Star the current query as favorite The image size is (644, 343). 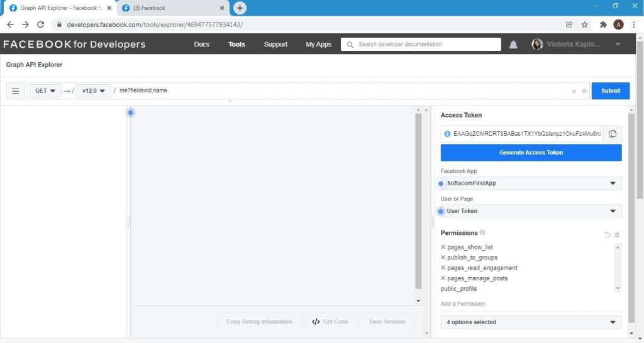(584, 91)
